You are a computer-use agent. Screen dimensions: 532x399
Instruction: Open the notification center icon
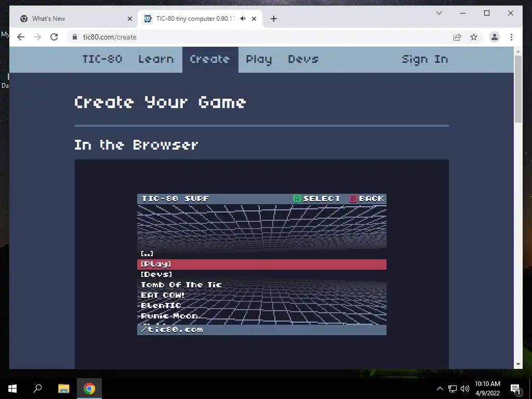[x=515, y=389]
